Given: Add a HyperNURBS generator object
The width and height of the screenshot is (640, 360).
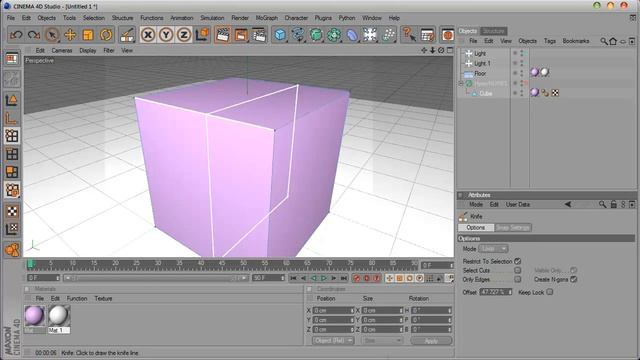Looking at the screenshot, I should tap(316, 35).
